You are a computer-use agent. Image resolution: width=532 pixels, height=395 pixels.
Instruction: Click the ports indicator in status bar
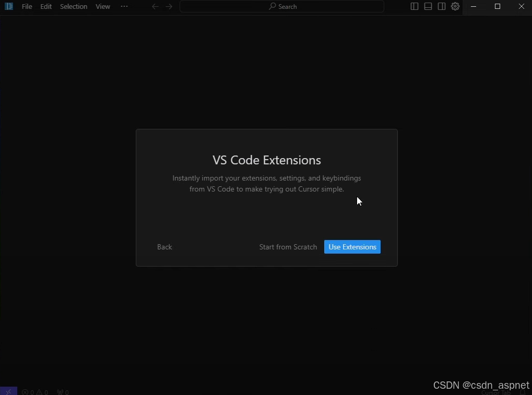tap(63, 392)
